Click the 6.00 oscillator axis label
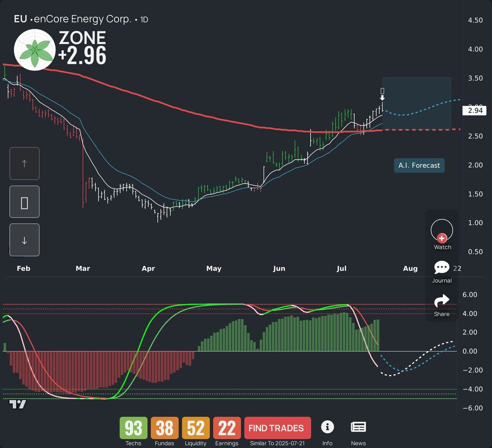 (x=470, y=295)
